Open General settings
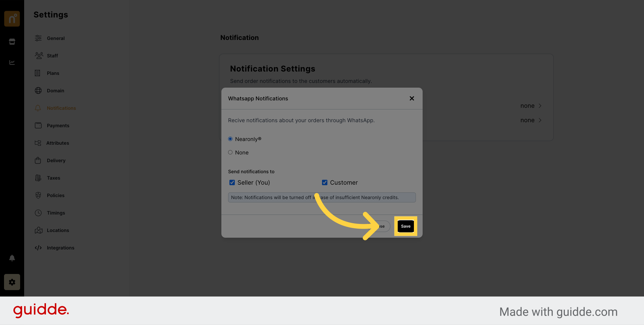 pyautogui.click(x=56, y=38)
